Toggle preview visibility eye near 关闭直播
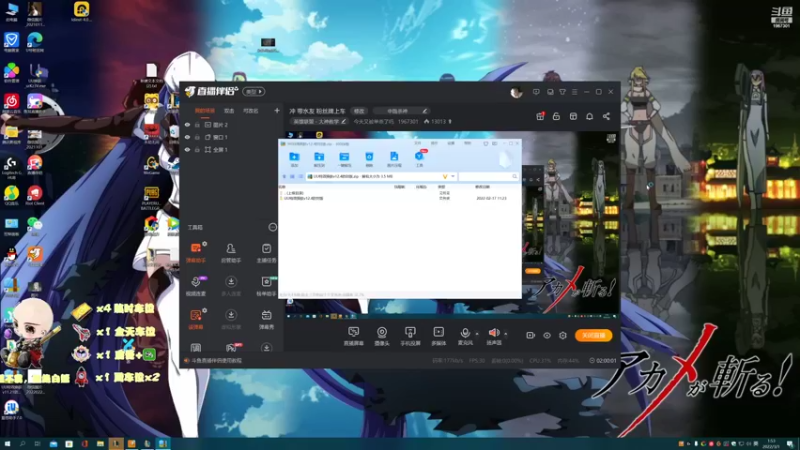Screen dimensions: 800x450 (x=546, y=335)
